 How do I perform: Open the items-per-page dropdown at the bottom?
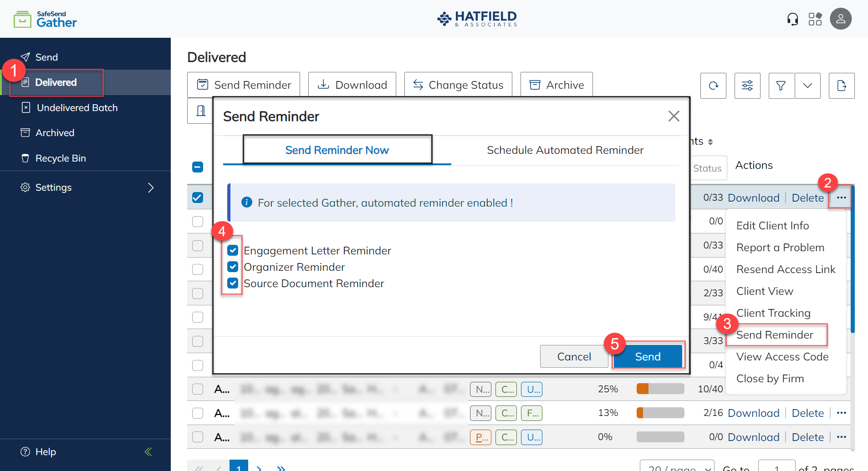[677, 467]
